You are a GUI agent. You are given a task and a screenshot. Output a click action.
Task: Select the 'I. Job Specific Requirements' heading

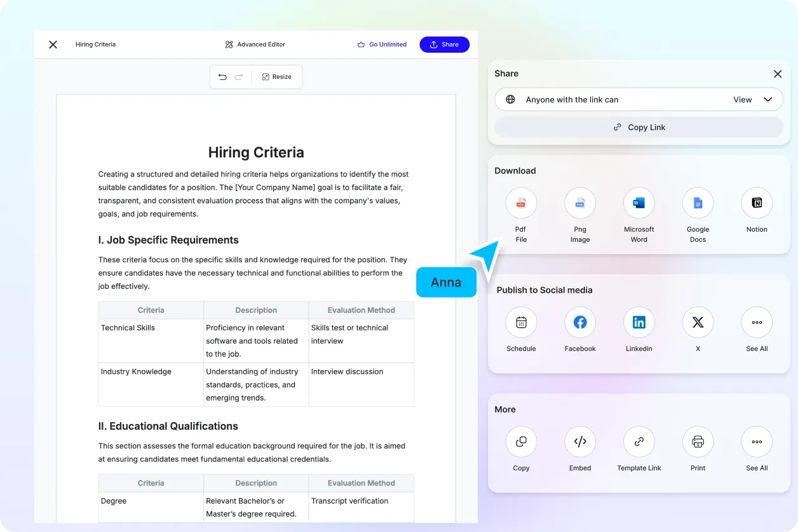168,240
